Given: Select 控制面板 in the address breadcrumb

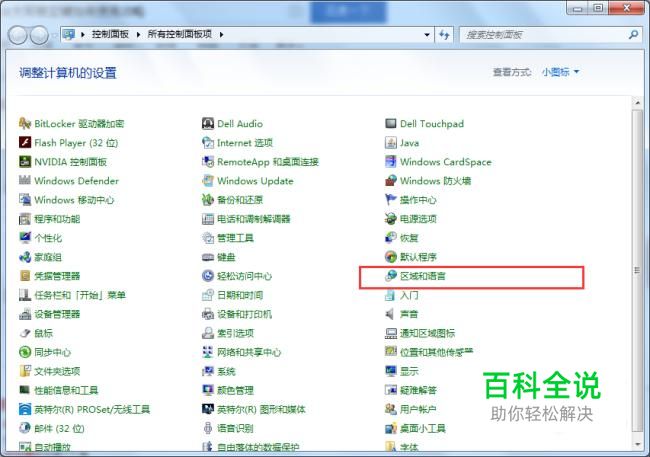Looking at the screenshot, I should pyautogui.click(x=110, y=34).
